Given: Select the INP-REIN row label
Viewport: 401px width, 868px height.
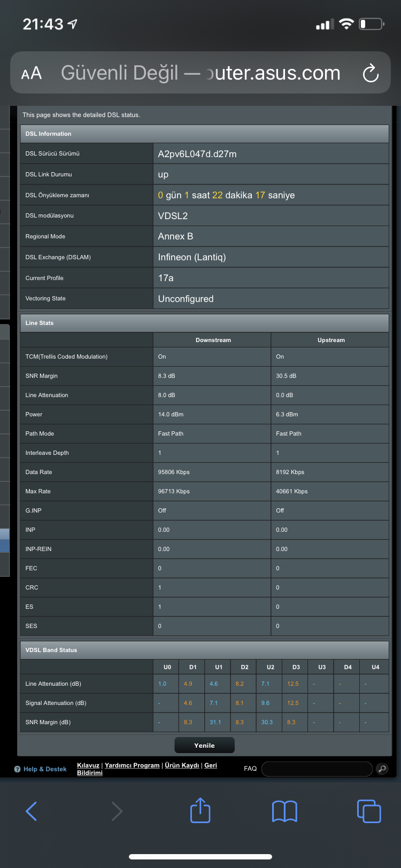Looking at the screenshot, I should tap(38, 549).
